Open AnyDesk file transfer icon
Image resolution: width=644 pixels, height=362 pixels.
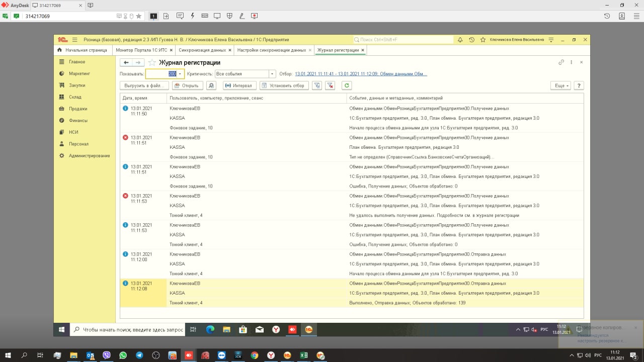166,16
